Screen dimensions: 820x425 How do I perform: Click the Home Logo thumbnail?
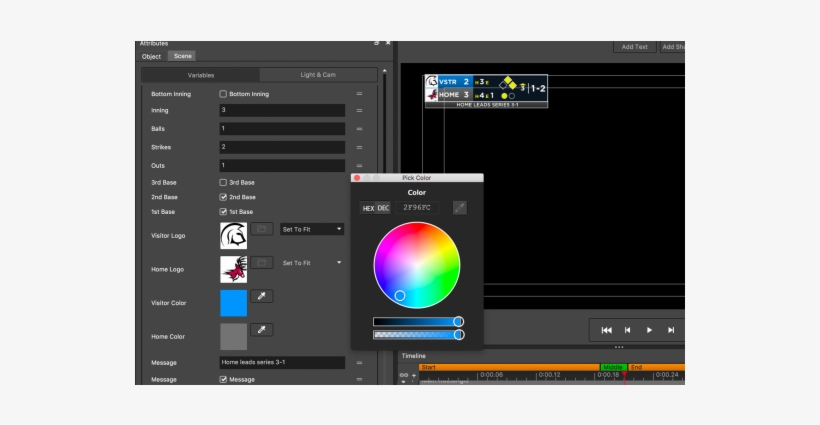[x=234, y=269]
